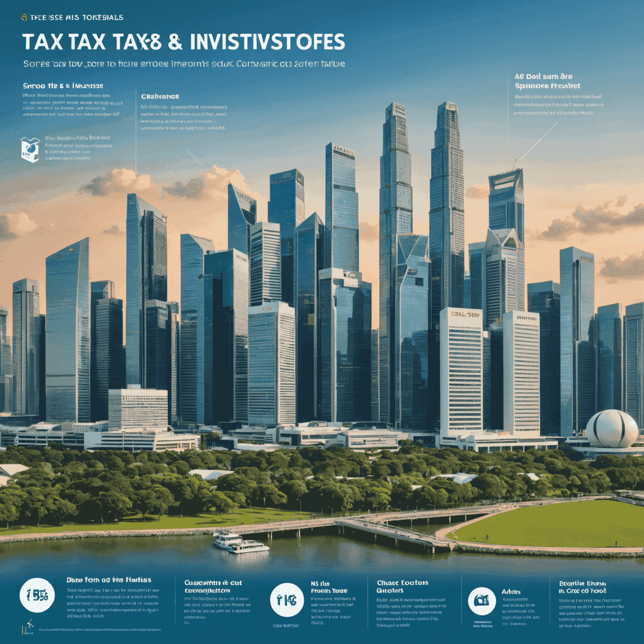Click the white boat on the water
Image resolution: width=644 pixels, height=644 pixels.
point(241,543)
